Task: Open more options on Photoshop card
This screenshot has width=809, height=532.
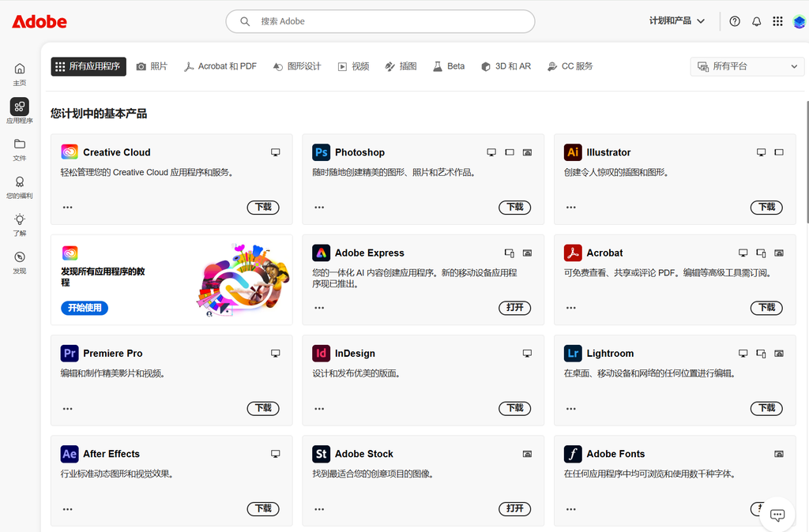Action: click(319, 208)
